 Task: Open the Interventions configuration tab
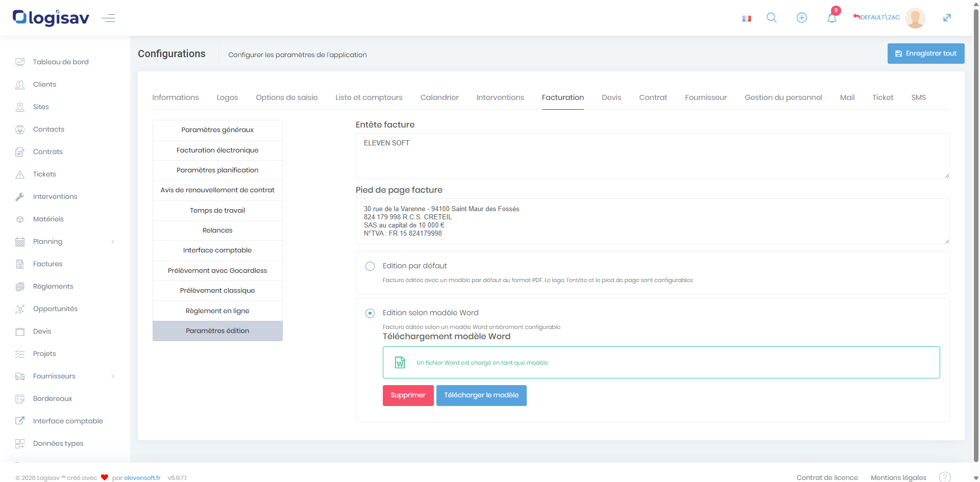(x=500, y=97)
